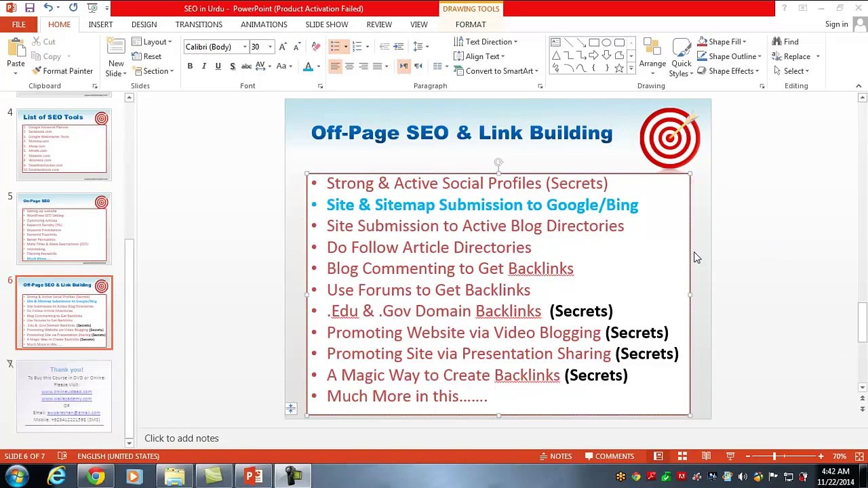Image resolution: width=868 pixels, height=488 pixels.
Task: Open the Align Text dropdown
Action: (x=481, y=56)
